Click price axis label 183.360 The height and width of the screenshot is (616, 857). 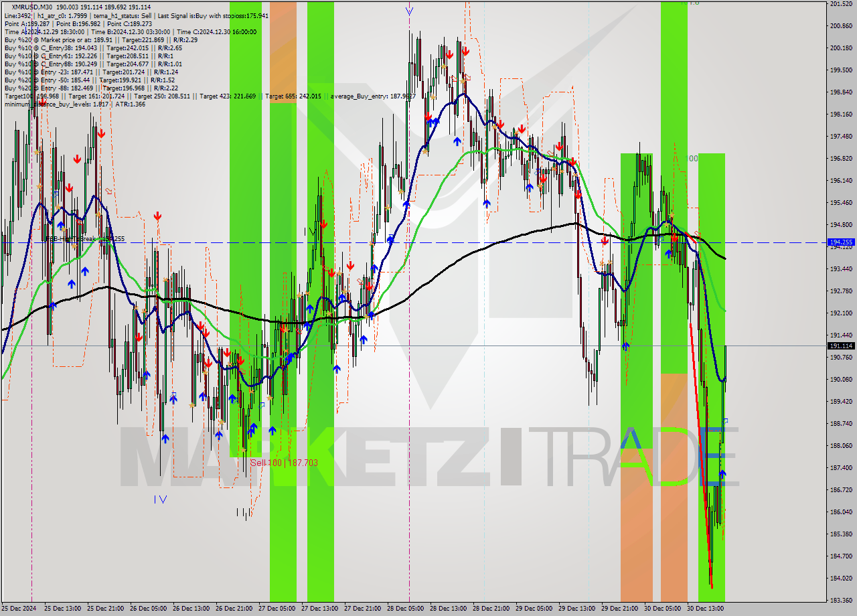coord(840,601)
